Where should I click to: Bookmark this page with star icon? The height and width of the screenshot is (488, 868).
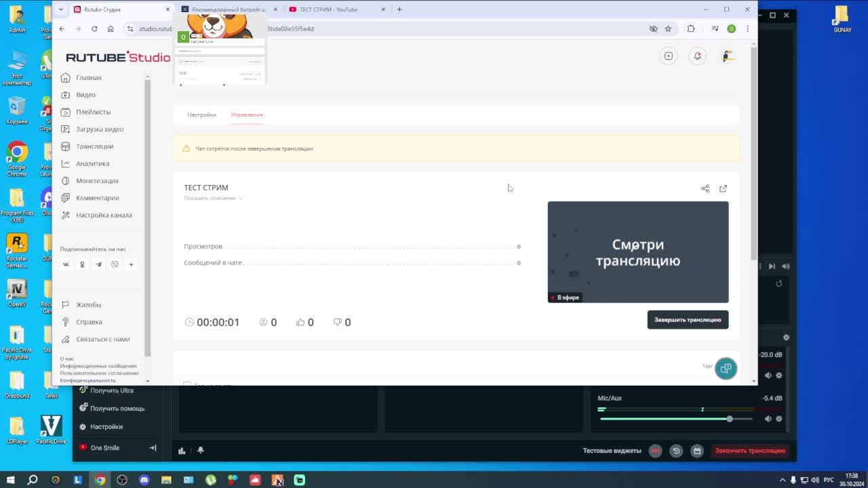pos(668,28)
